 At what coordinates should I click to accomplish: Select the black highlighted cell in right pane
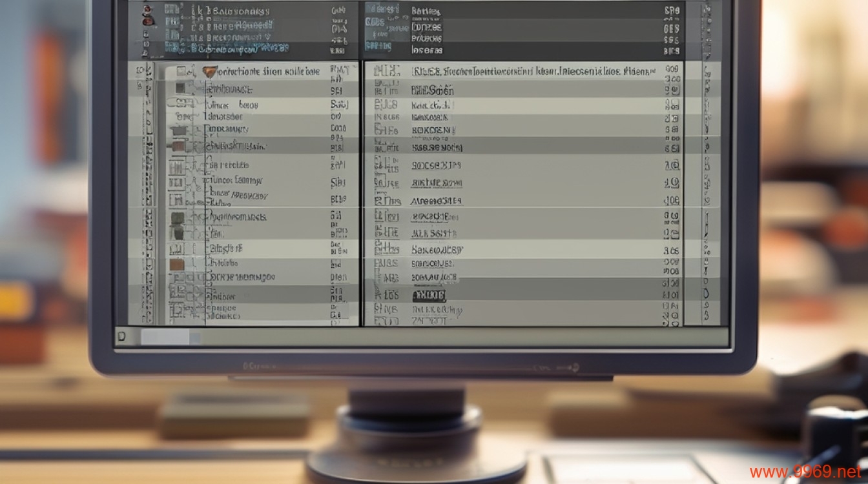429,296
